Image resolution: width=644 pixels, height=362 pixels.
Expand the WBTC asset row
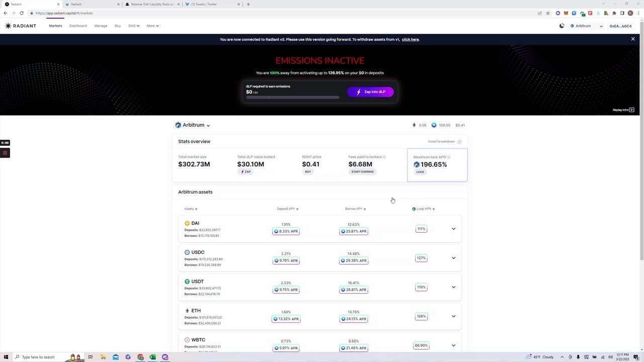(453, 345)
